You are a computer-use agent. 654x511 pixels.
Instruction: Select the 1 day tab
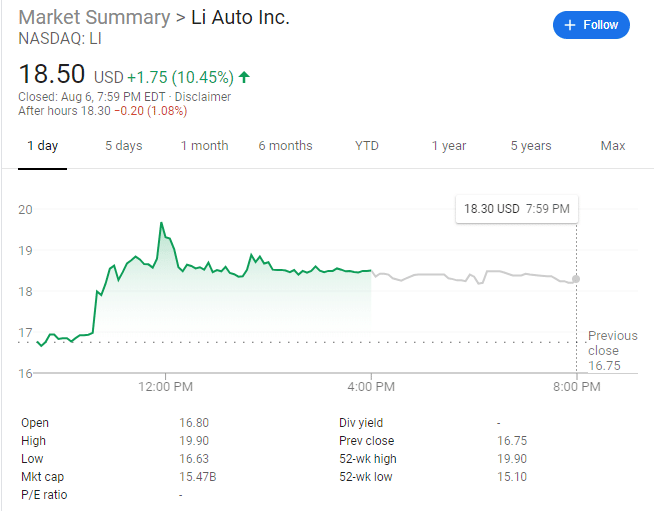coord(42,146)
